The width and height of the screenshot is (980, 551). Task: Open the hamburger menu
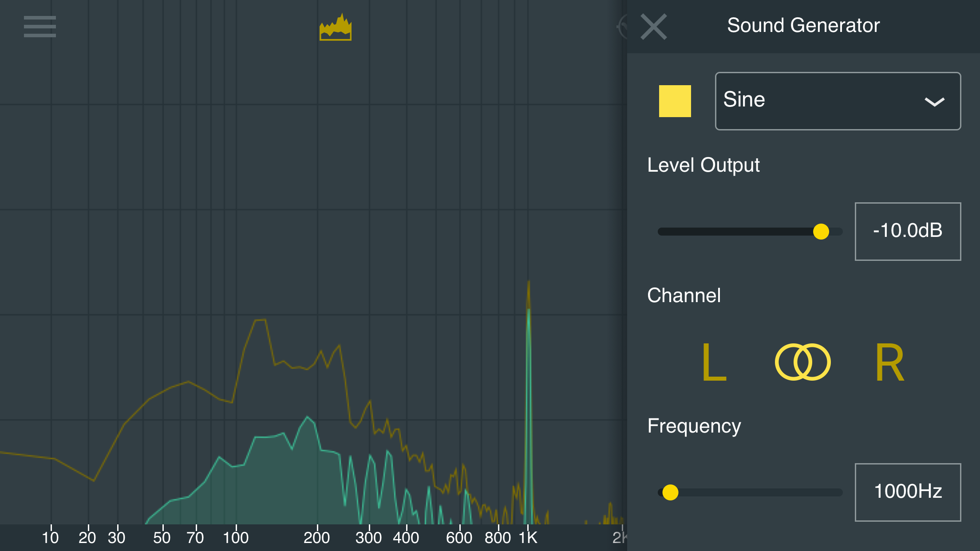coord(40,27)
